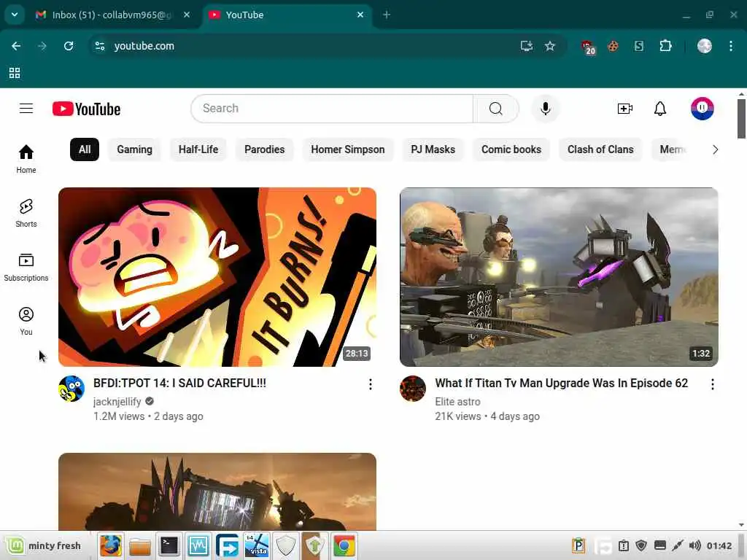
Task: Open the cookie extension icon
Action: [x=613, y=46]
